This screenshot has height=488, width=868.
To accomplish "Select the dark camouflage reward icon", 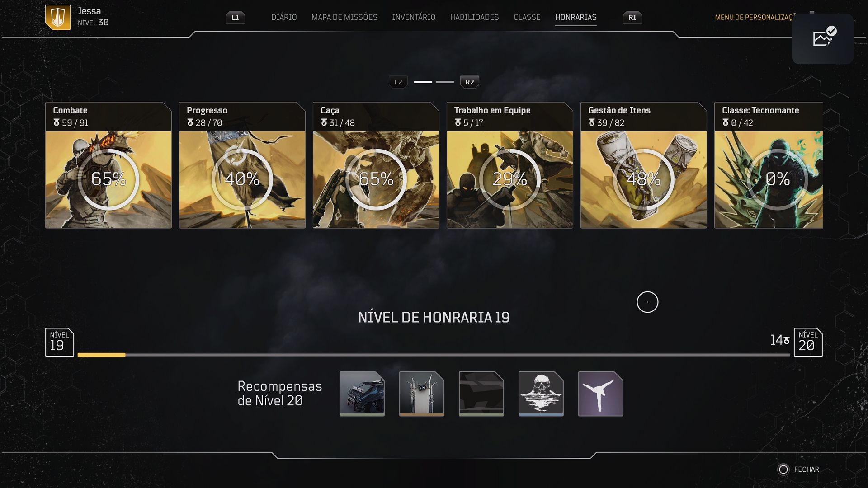I will pos(481,394).
